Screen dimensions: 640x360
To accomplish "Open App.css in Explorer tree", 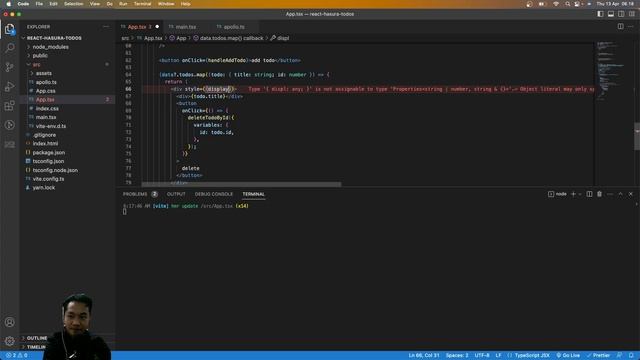I will [45, 91].
